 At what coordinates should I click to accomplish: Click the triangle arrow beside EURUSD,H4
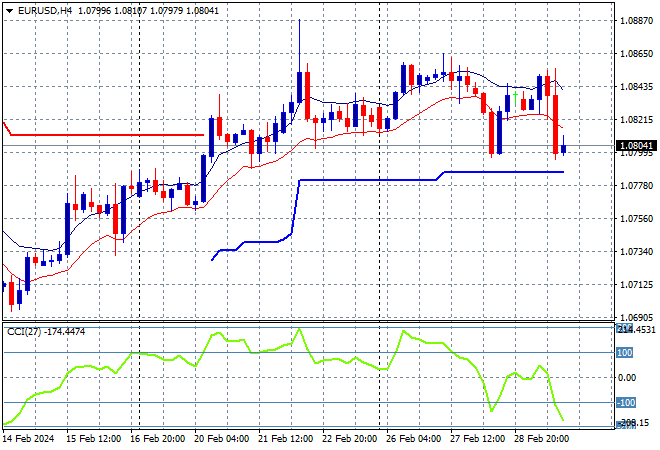(9, 11)
